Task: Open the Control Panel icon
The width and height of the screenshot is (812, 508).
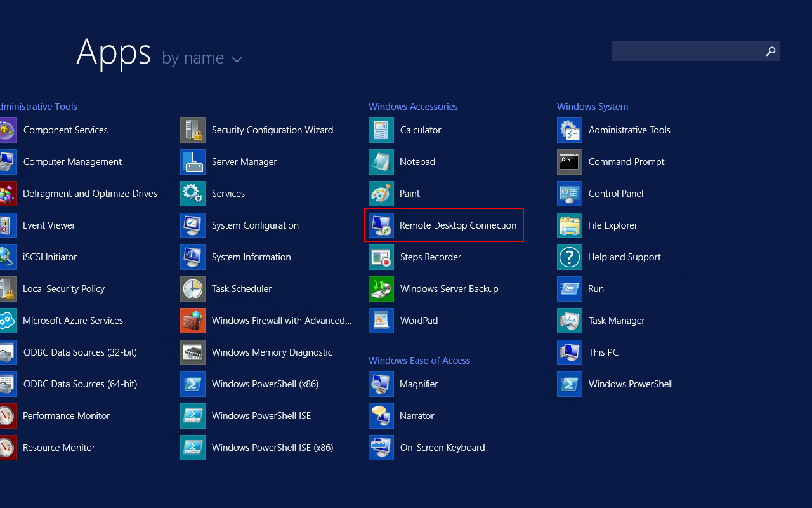Action: click(570, 194)
